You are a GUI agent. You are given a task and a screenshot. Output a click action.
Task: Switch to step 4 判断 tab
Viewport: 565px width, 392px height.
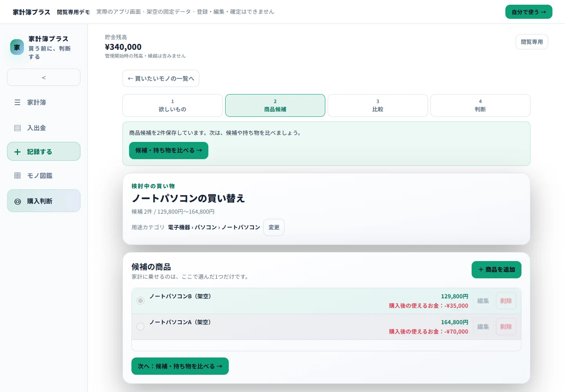(480, 105)
